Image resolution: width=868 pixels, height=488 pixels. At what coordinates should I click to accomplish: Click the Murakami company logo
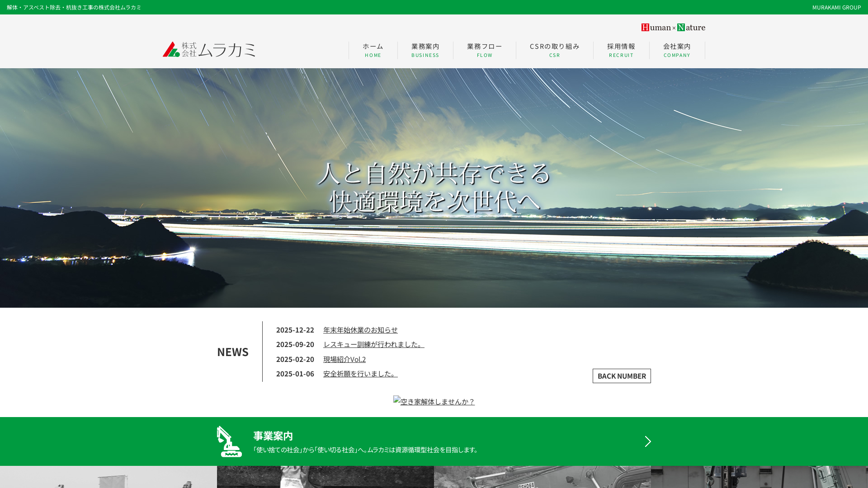click(x=208, y=50)
